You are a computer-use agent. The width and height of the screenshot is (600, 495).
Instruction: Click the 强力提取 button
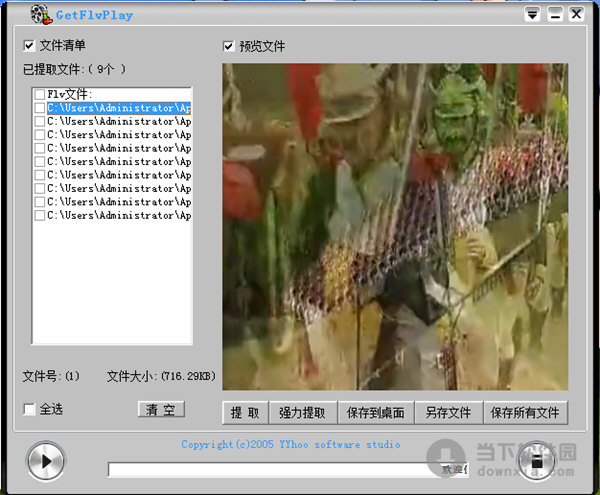[303, 413]
